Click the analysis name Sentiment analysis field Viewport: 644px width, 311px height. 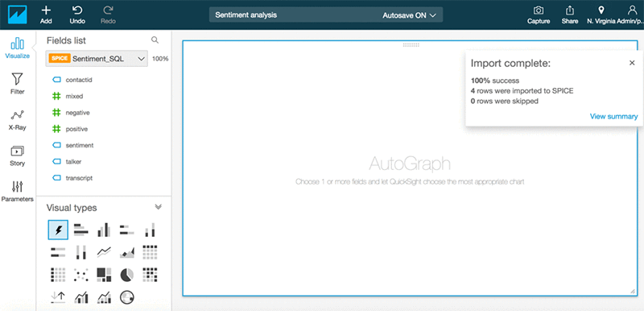[x=246, y=15]
